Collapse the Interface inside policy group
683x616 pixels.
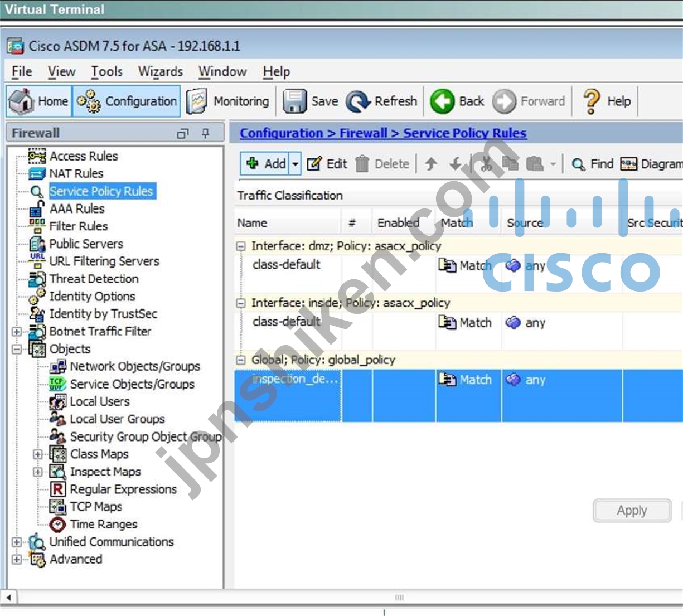(x=241, y=303)
